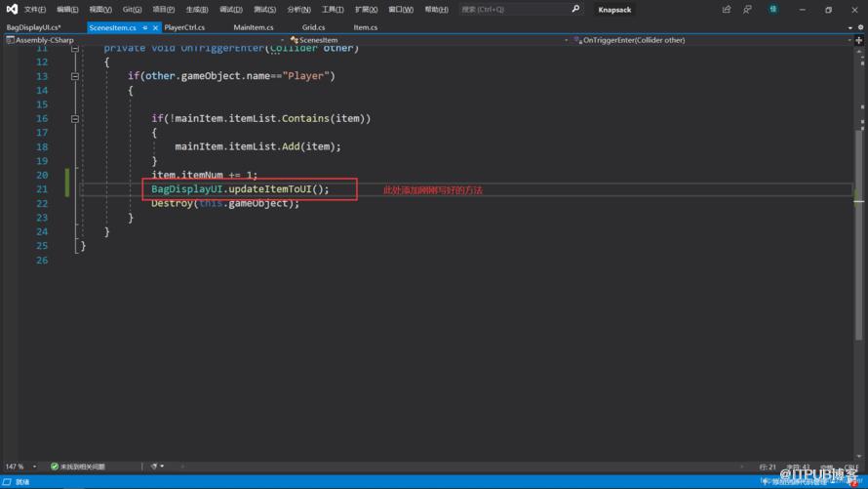868x489 pixels.
Task: Click the send feedback icon
Action: click(x=747, y=10)
